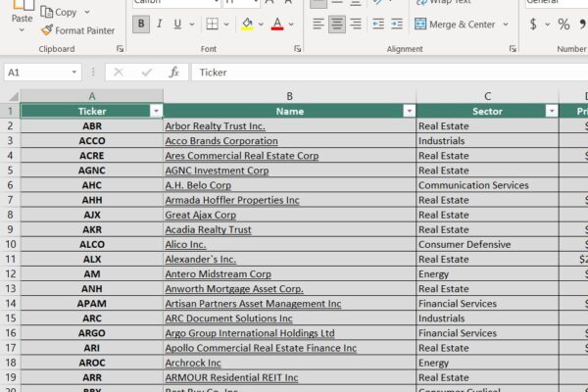Select Consumer Defensive sector cell
This screenshot has width=588, height=392.
487,244
